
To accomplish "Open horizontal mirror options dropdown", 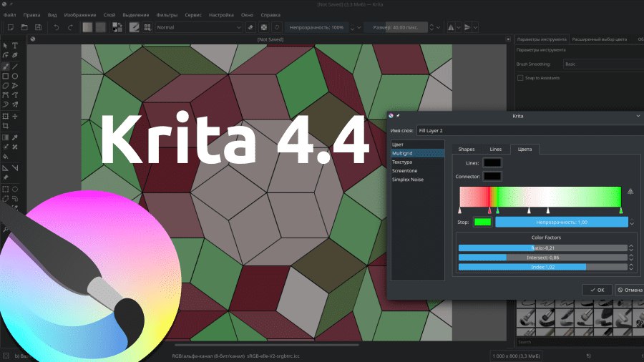I will click(x=459, y=27).
